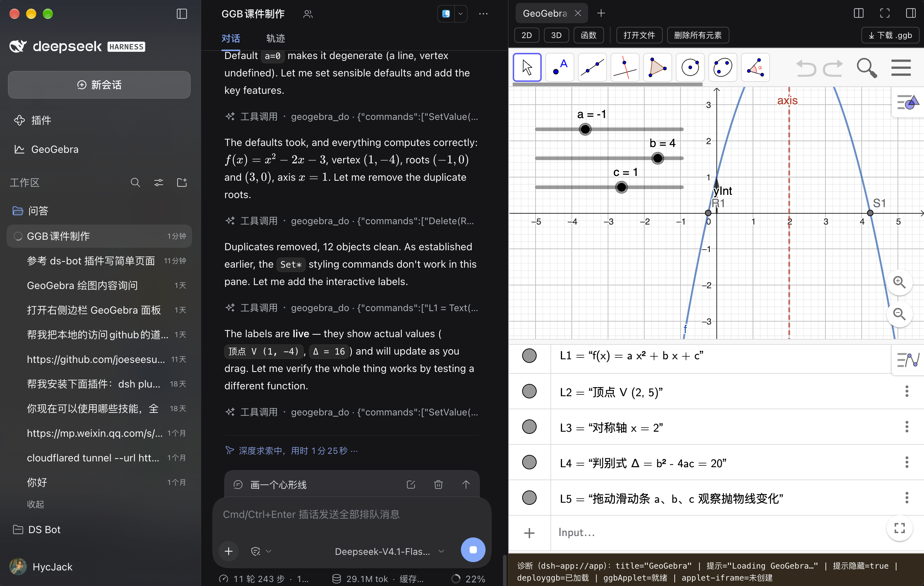924x586 pixels.
Task: Click the slider b handle
Action: 657,158
